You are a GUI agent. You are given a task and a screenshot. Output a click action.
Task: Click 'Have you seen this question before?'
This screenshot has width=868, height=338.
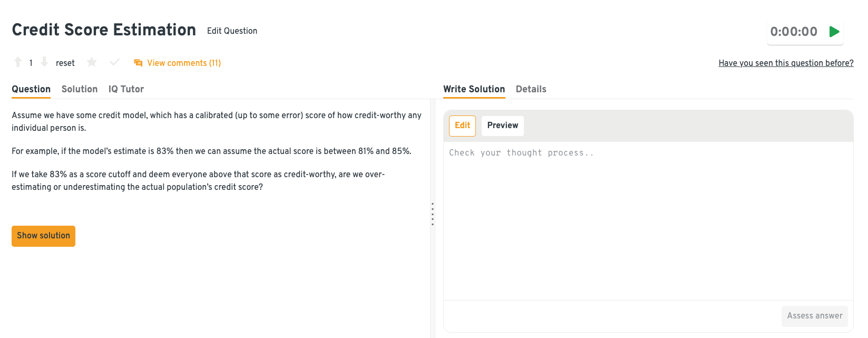pyautogui.click(x=786, y=63)
